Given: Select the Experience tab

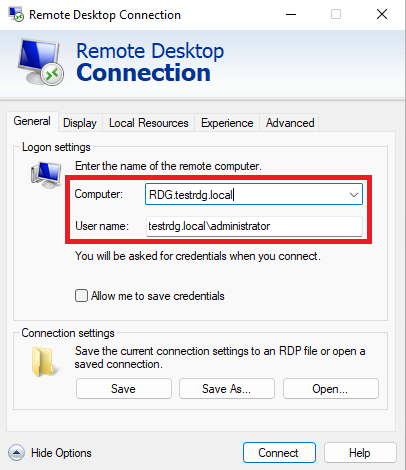Looking at the screenshot, I should pos(227,123).
